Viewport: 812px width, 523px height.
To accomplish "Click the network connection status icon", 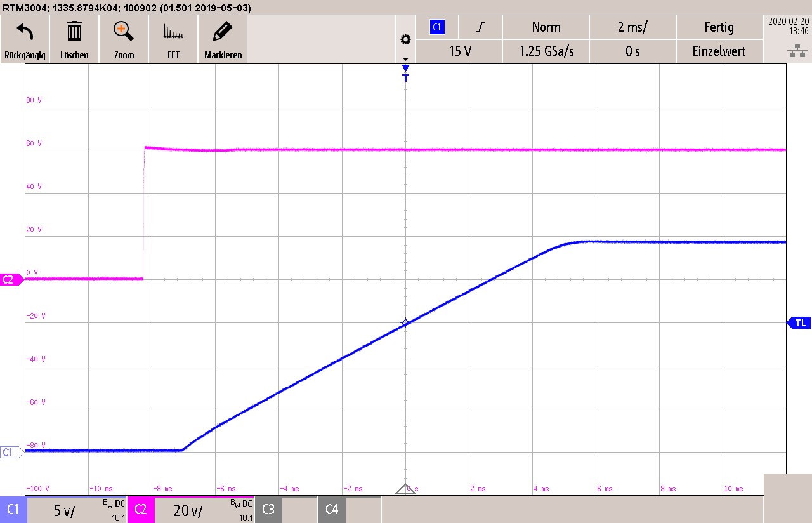I will [x=797, y=52].
